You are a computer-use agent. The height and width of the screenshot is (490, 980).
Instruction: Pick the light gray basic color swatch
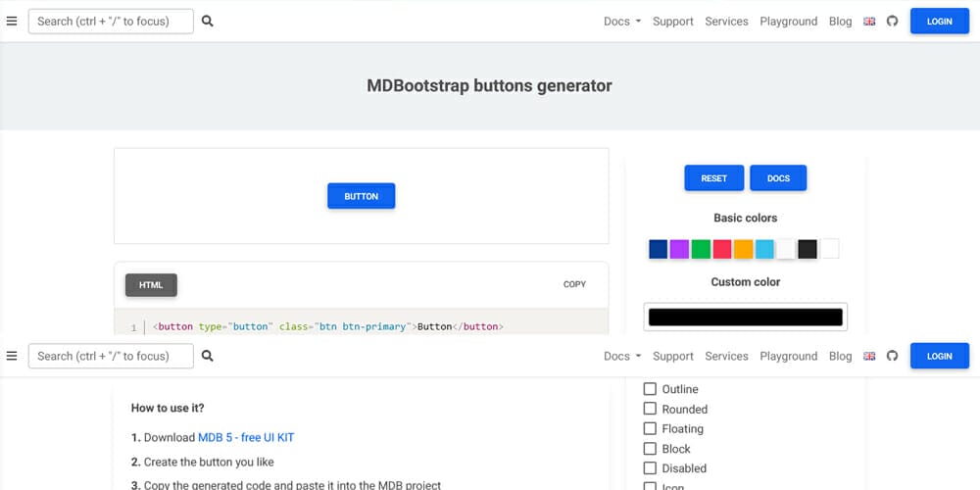click(x=786, y=249)
